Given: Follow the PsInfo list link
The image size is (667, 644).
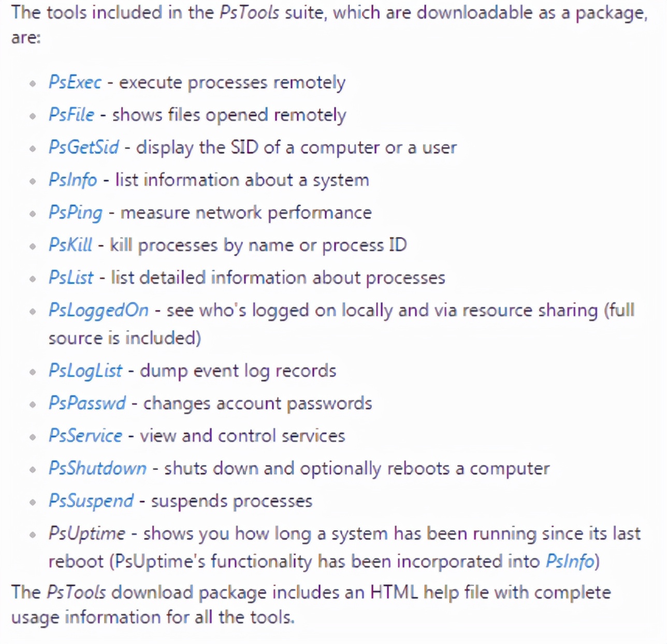Looking at the screenshot, I should (x=72, y=180).
